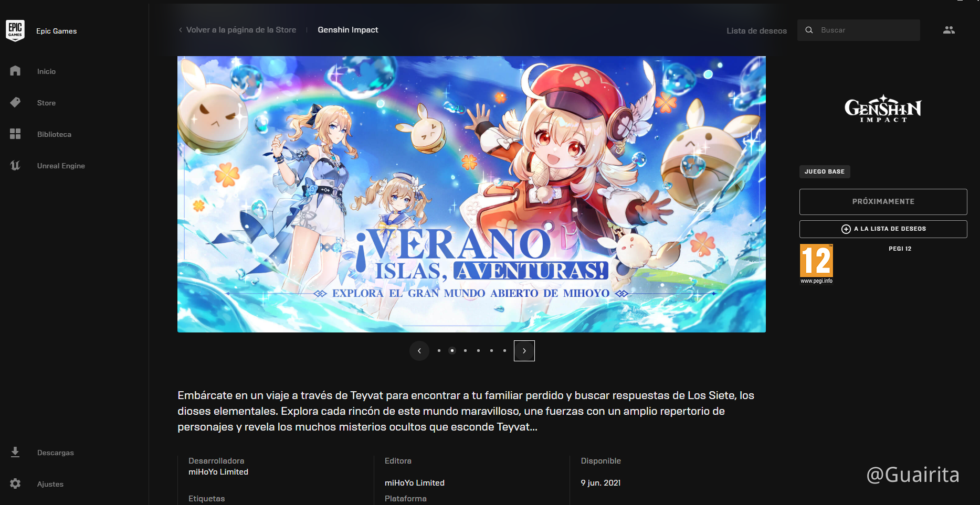The width and height of the screenshot is (980, 505).
Task: Show the previous carousel image
Action: pyautogui.click(x=419, y=351)
